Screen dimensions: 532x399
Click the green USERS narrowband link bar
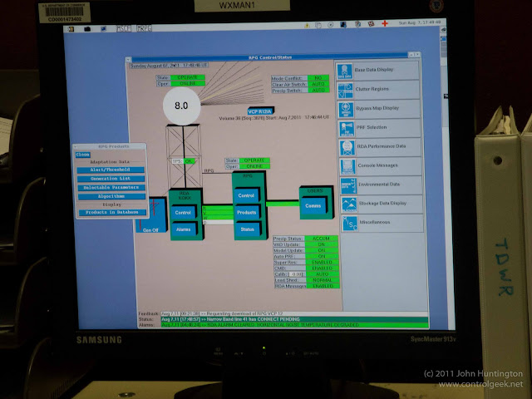point(283,204)
